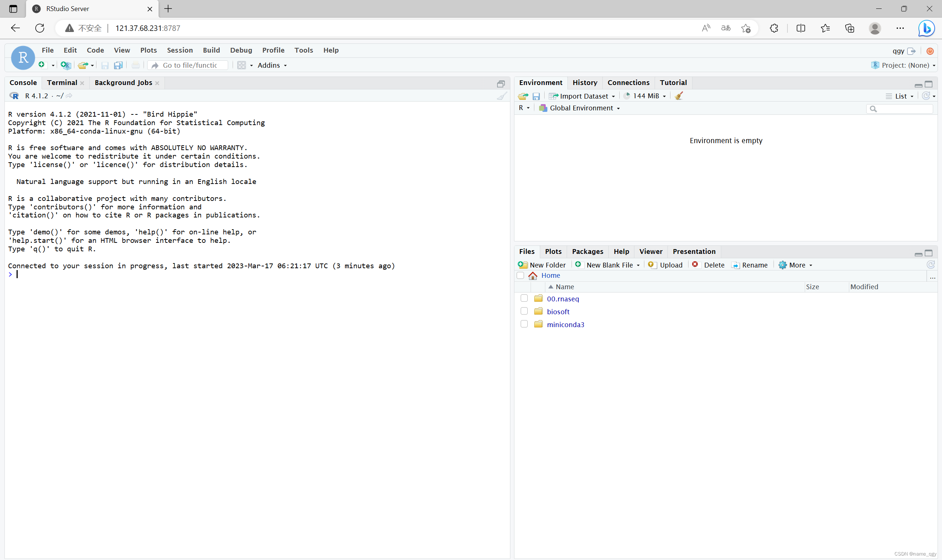
Task: Click the Delete button in Files
Action: pos(708,265)
